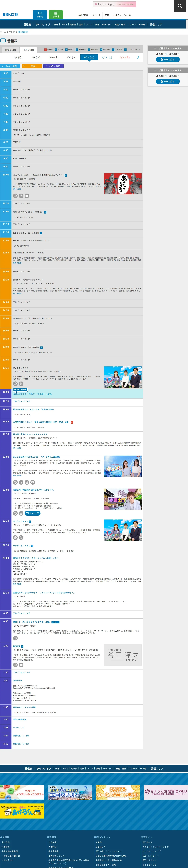This screenshot has height=868, width=188.
Task: Jump to よる・深夜 time section
Action: point(53,66)
